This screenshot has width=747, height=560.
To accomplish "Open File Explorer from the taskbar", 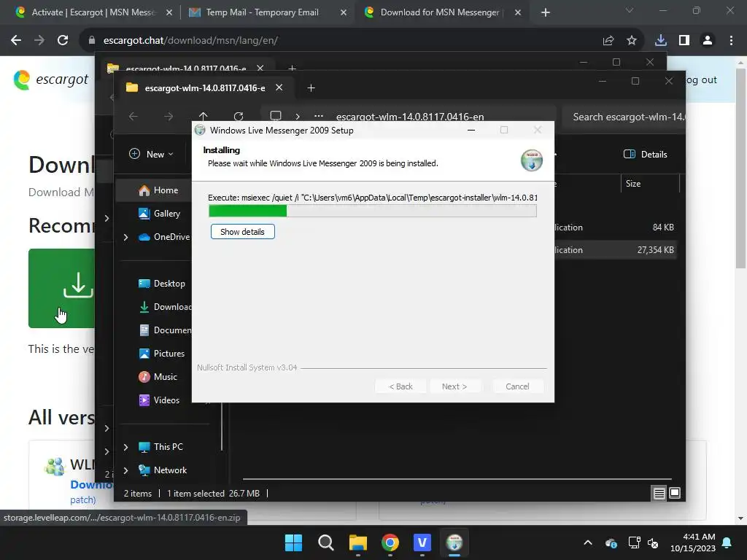I will pyautogui.click(x=357, y=542).
